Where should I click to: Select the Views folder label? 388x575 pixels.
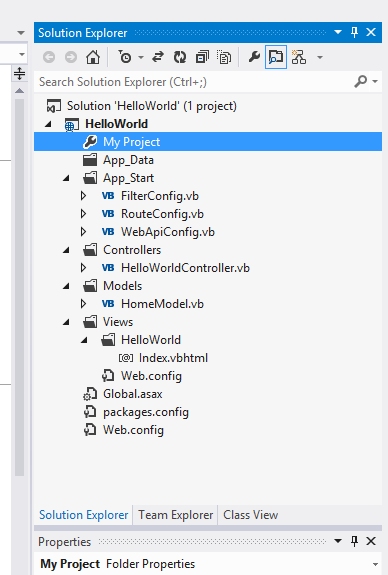coord(118,322)
